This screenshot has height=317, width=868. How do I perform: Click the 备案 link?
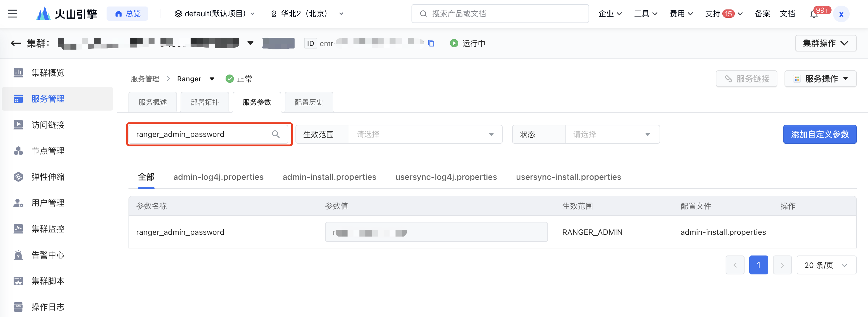click(762, 14)
